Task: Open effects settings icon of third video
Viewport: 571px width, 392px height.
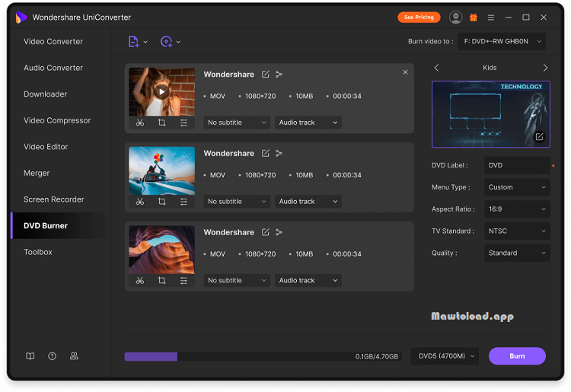Action: [183, 281]
